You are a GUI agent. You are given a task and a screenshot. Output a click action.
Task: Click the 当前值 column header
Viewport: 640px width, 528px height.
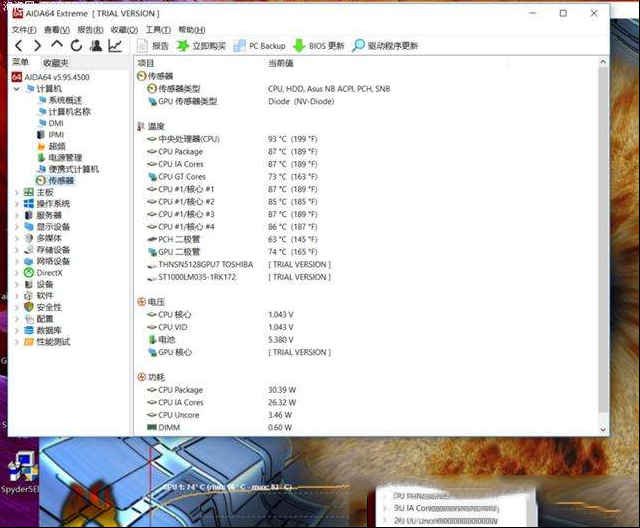coord(280,63)
